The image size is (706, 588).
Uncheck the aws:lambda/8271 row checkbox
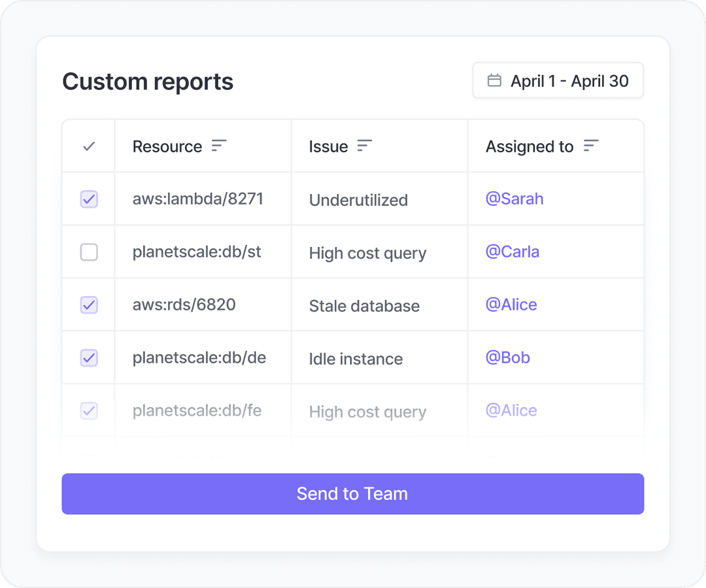(89, 199)
